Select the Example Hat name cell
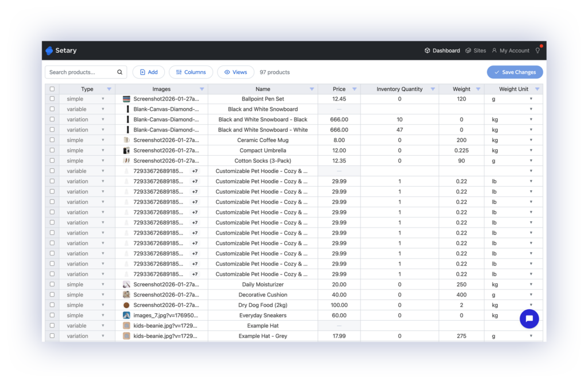The image size is (588, 381). pyautogui.click(x=263, y=326)
